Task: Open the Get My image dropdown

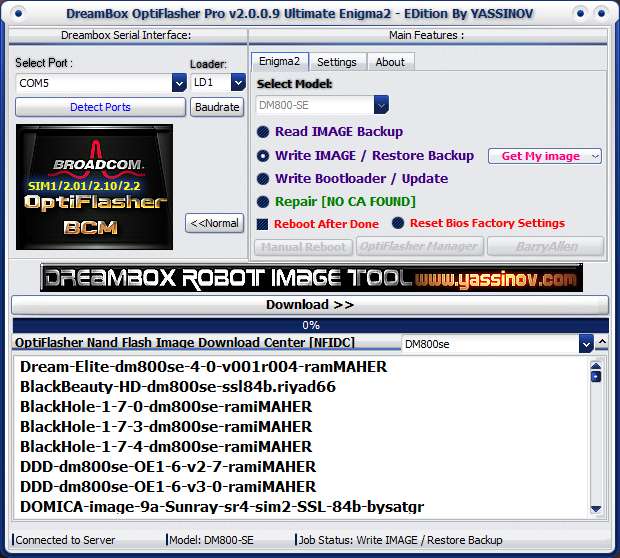Action: coord(545,156)
